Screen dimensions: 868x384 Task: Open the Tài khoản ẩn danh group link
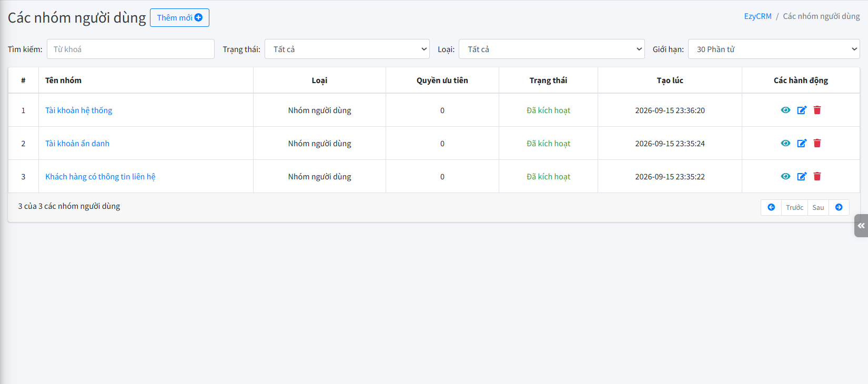point(77,143)
